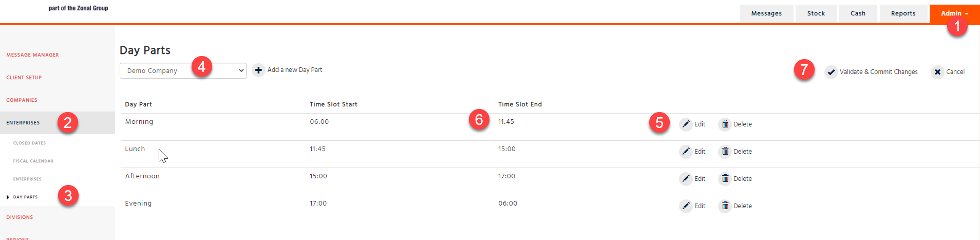Open the Messages tab
The width and height of the screenshot is (980, 240).
pos(766,14)
